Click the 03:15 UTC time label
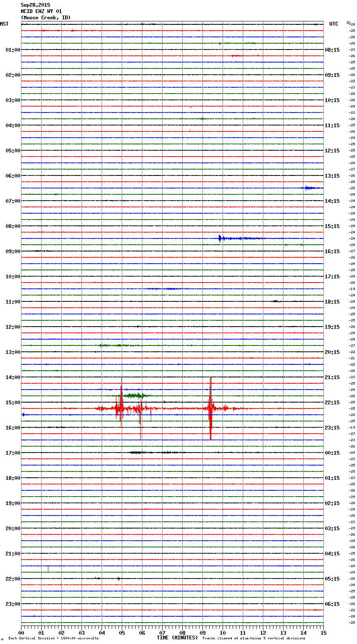 click(332, 529)
